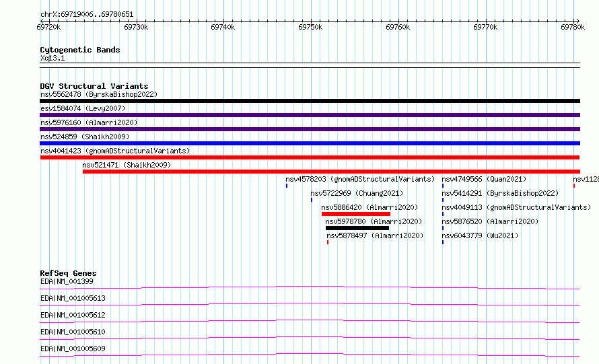This screenshot has height=364, width=599.
Task: Open variant label nsv5978780 (Almarri2020)
Action: point(374,221)
